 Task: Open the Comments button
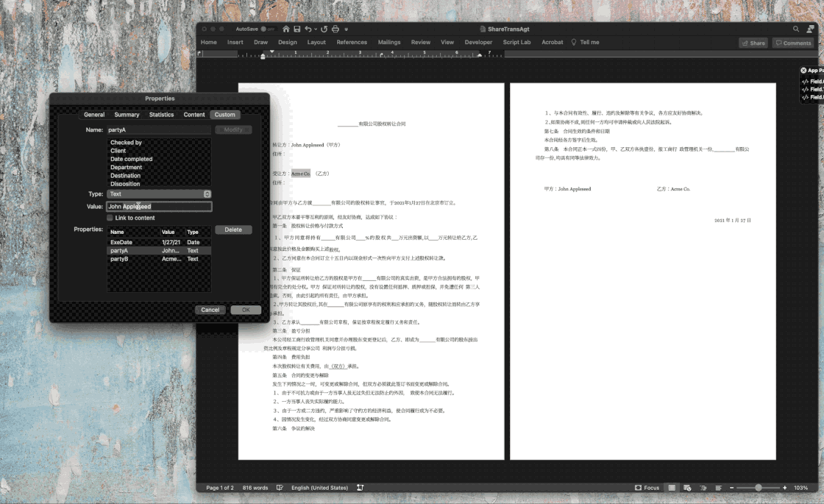794,43
